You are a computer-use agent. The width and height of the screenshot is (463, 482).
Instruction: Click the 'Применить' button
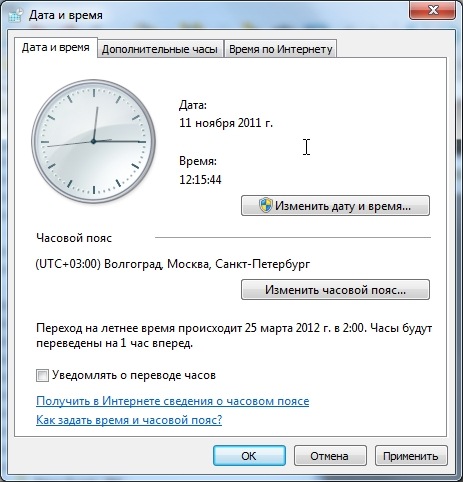(411, 456)
